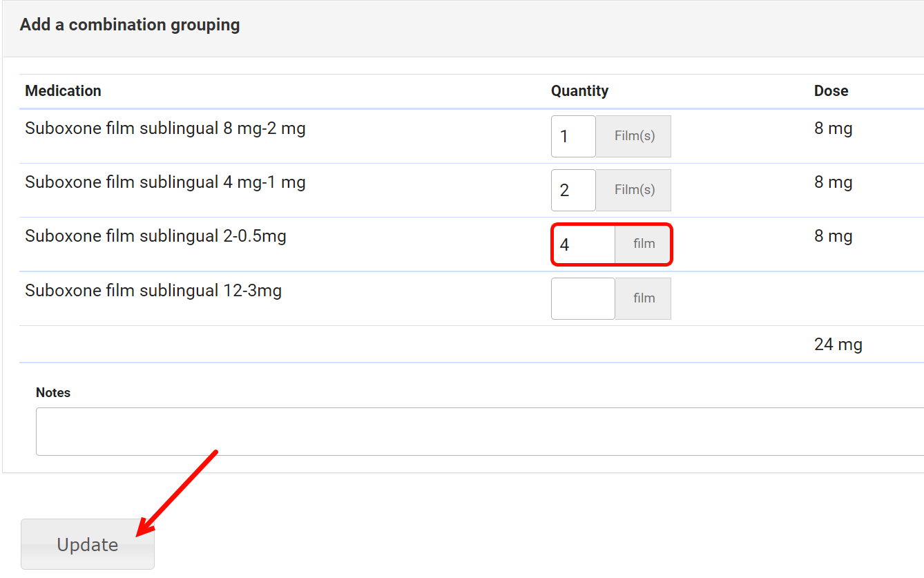Click the Quantity column header
924x578 pixels.
579,91
